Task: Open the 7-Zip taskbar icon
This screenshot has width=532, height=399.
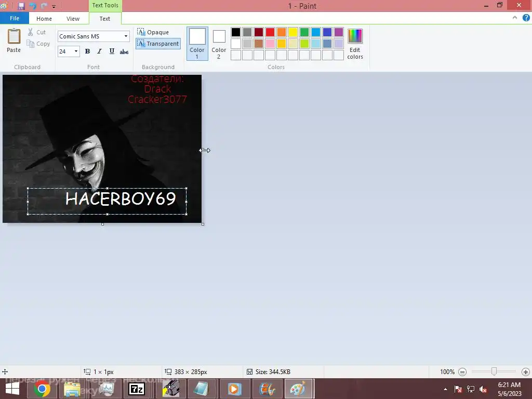Action: click(137, 389)
